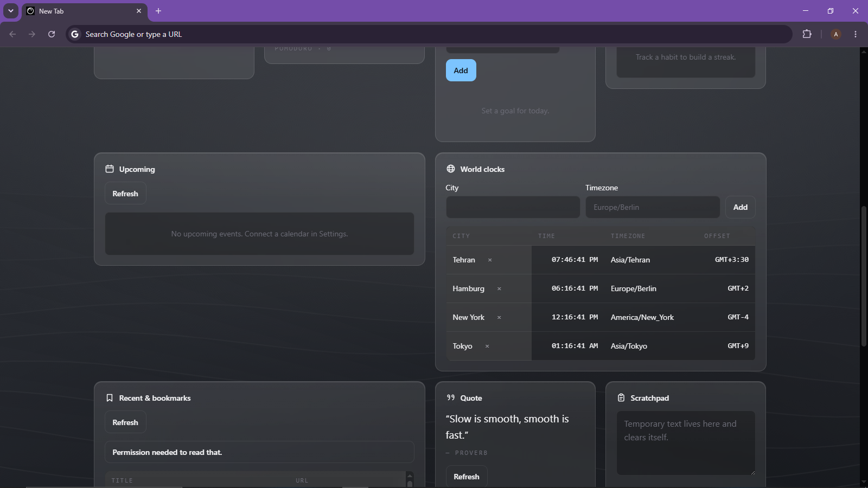
Task: Remove the New York clock
Action: (499, 318)
